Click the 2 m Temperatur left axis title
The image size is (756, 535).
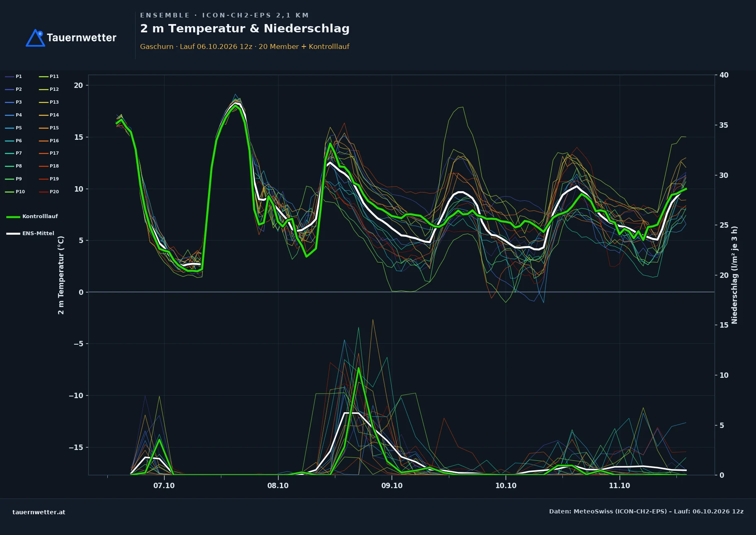point(61,275)
